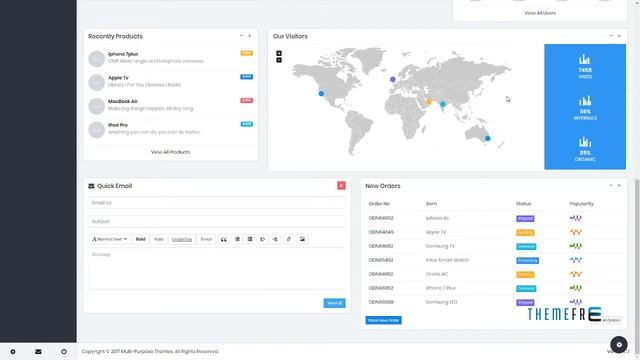This screenshot has height=360, width=640.
Task: Collapse the Recently Products panel
Action: click(242, 36)
